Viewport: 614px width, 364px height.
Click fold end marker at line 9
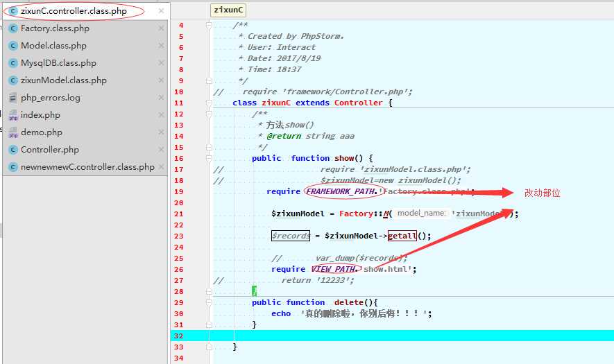coord(209,80)
